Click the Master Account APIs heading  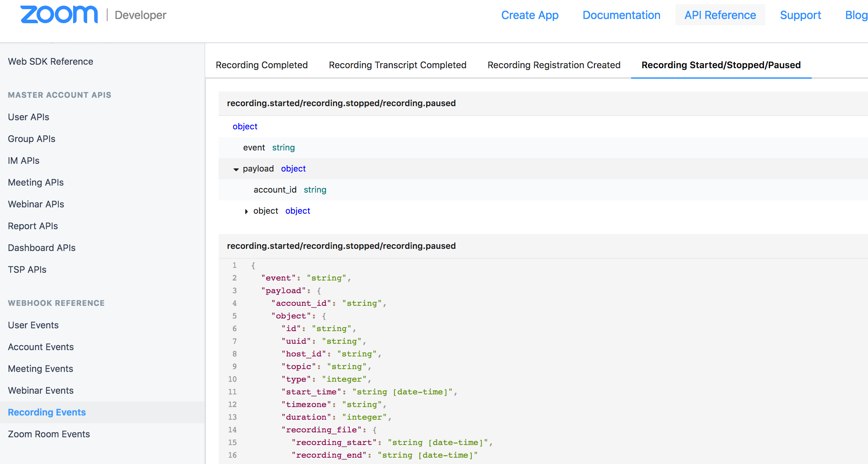(59, 95)
